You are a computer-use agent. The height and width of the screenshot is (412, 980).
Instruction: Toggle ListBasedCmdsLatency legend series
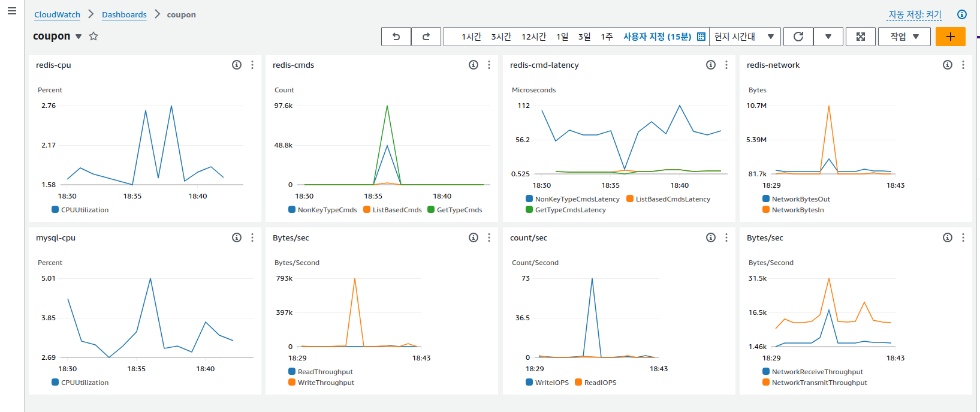coord(668,199)
